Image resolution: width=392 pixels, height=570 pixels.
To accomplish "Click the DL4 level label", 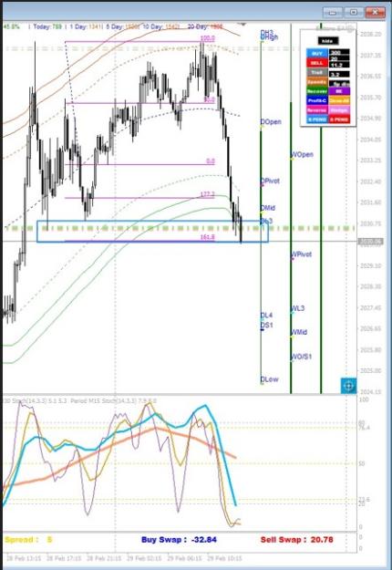I will [266, 316].
